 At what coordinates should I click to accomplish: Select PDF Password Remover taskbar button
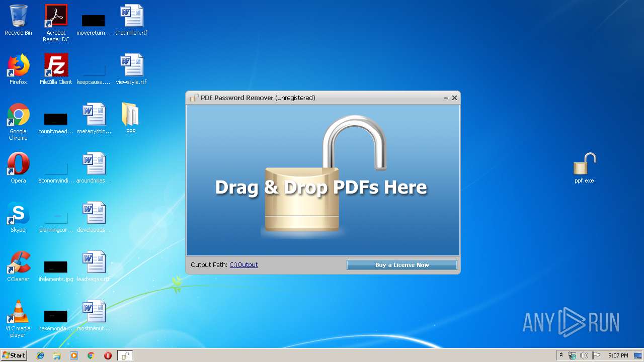(x=125, y=355)
